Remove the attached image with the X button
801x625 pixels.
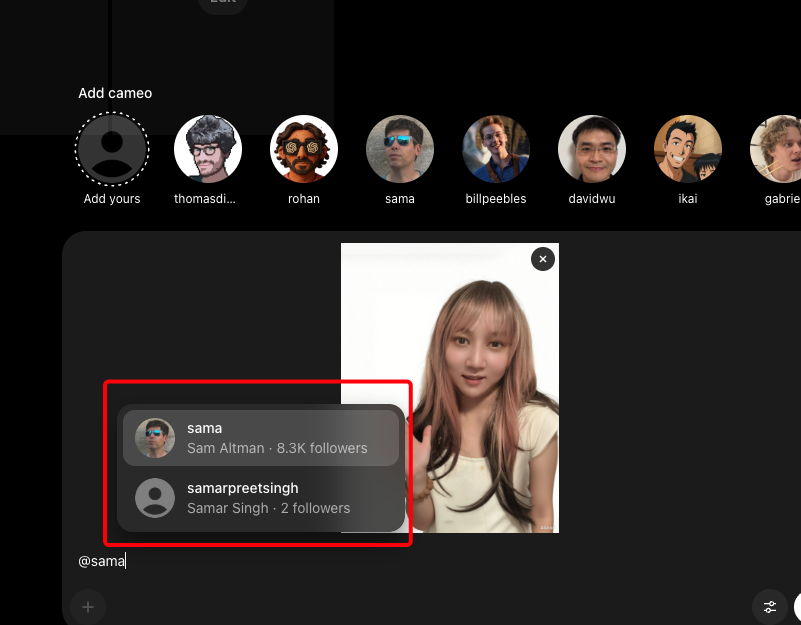pyautogui.click(x=543, y=259)
